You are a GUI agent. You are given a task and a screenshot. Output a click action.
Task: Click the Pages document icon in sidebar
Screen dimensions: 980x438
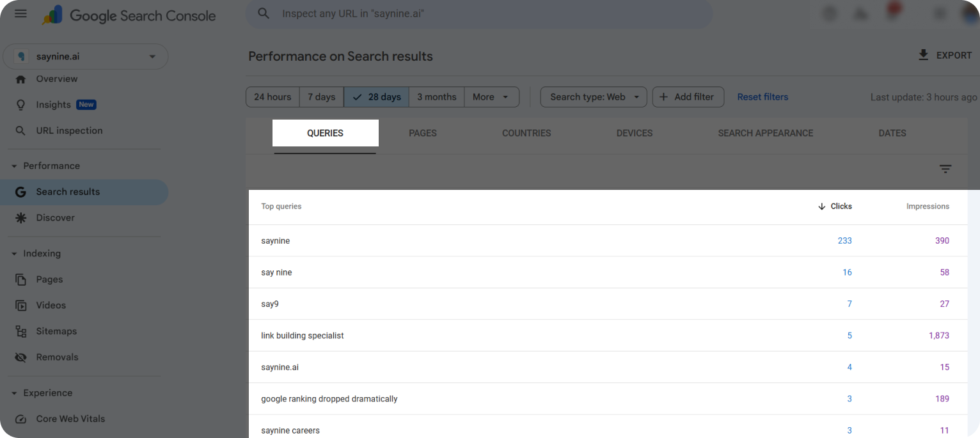pyautogui.click(x=21, y=279)
